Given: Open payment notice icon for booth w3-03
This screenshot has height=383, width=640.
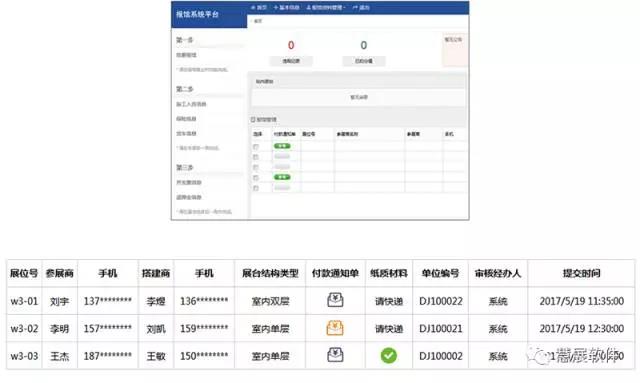Looking at the screenshot, I should 335,355.
